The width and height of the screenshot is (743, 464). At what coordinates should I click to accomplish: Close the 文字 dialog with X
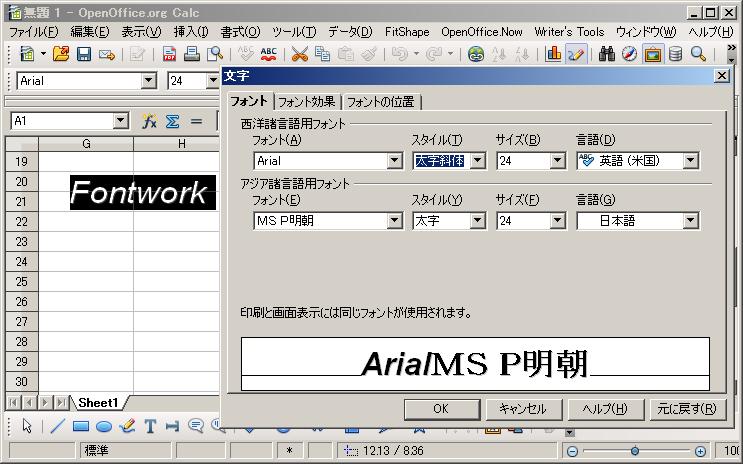tap(721, 76)
